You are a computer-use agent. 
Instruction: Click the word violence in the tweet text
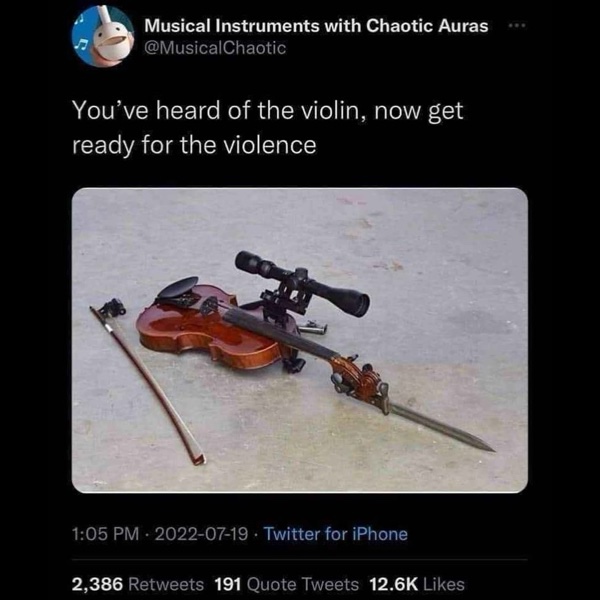[x=269, y=145]
